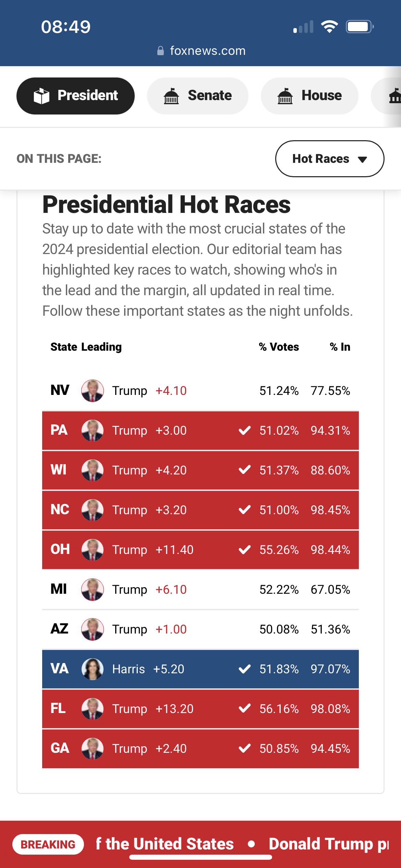Tap the ballot box icon on President tab
The width and height of the screenshot is (401, 868).
tap(41, 96)
